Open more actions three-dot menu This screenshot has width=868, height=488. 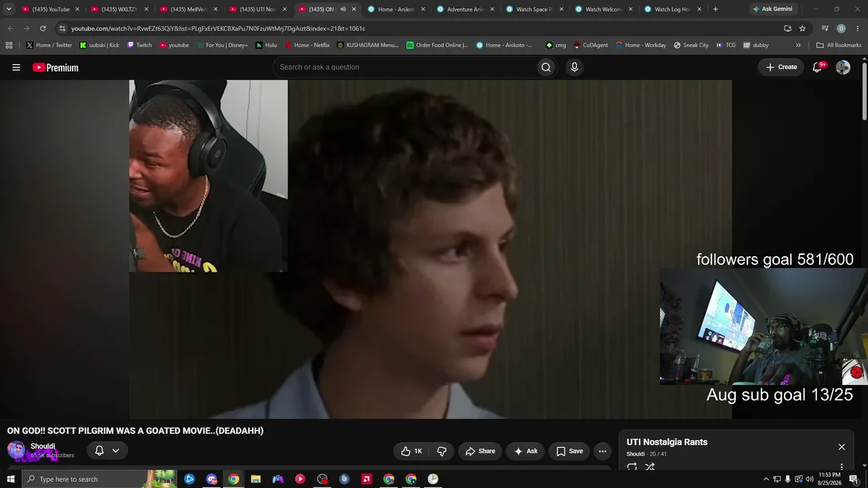[602, 451]
